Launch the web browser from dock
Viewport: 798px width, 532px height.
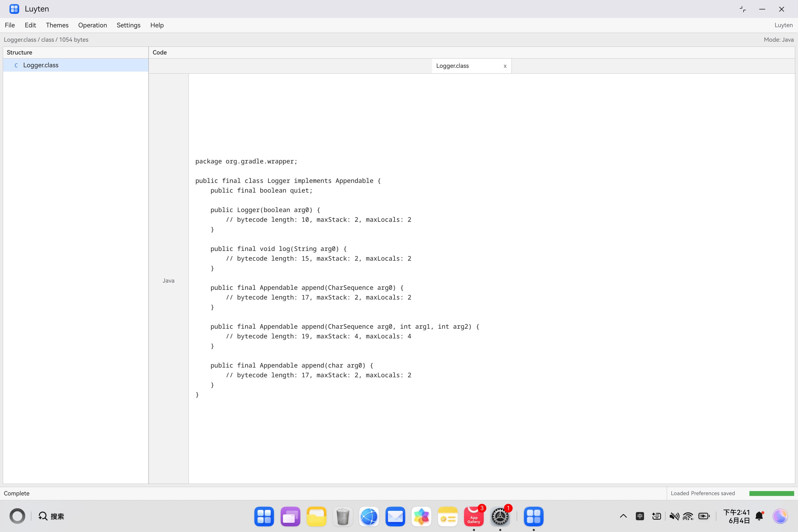pos(369,516)
